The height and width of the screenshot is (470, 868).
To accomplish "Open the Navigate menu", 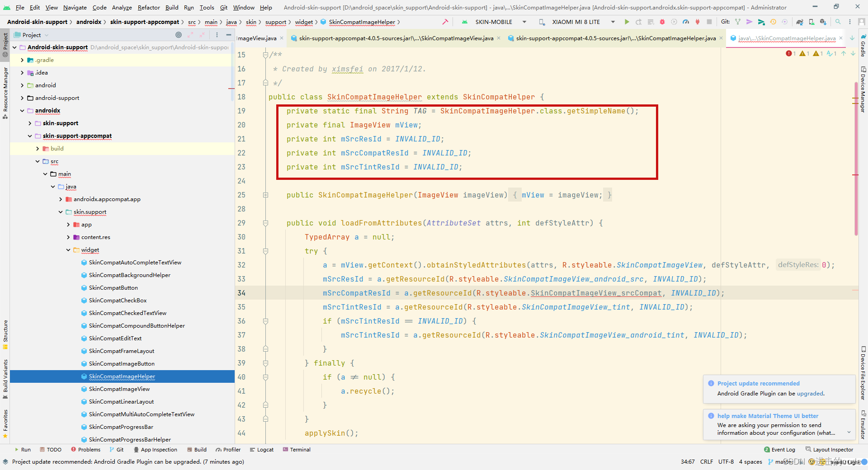I will click(x=75, y=7).
